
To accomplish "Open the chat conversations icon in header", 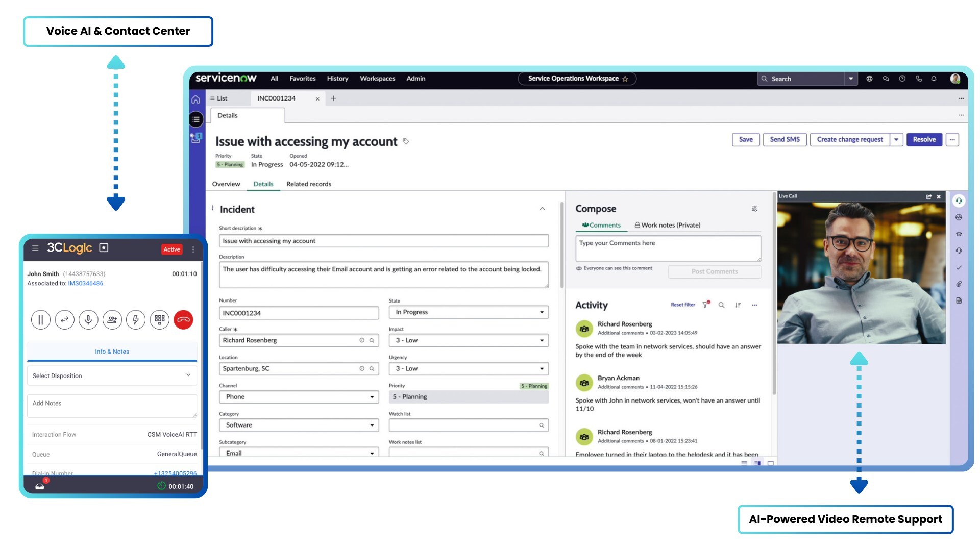I will (886, 79).
